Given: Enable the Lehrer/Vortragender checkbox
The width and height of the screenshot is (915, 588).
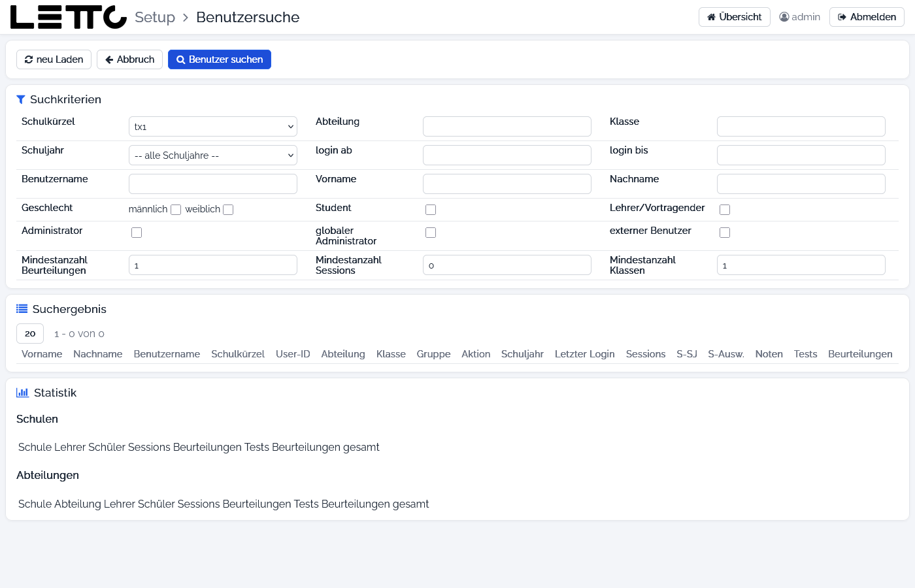Looking at the screenshot, I should tap(725, 210).
